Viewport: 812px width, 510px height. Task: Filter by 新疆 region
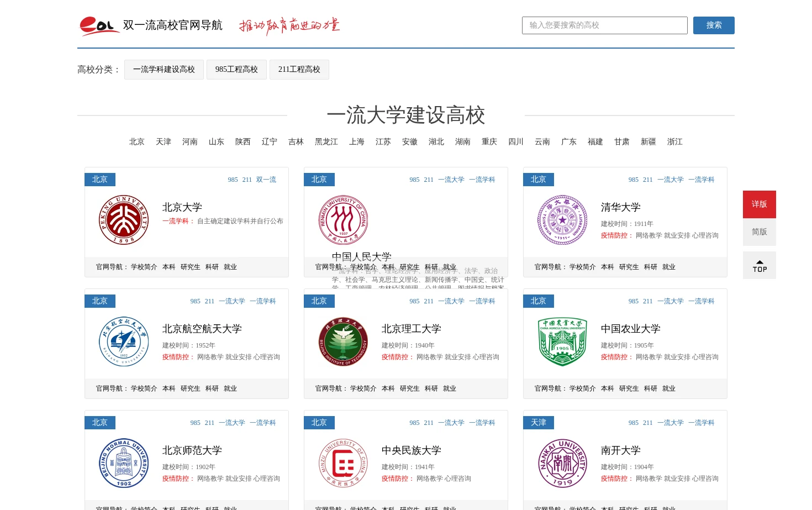click(x=648, y=142)
